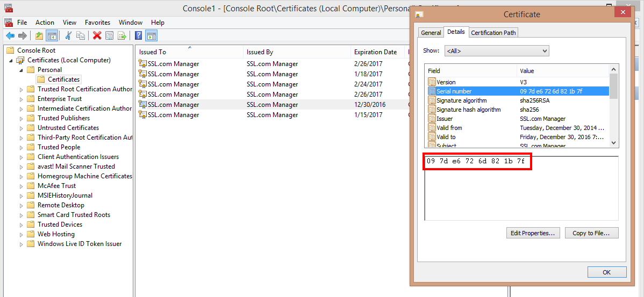
Task: Click the Valid from field icon
Action: [432, 128]
